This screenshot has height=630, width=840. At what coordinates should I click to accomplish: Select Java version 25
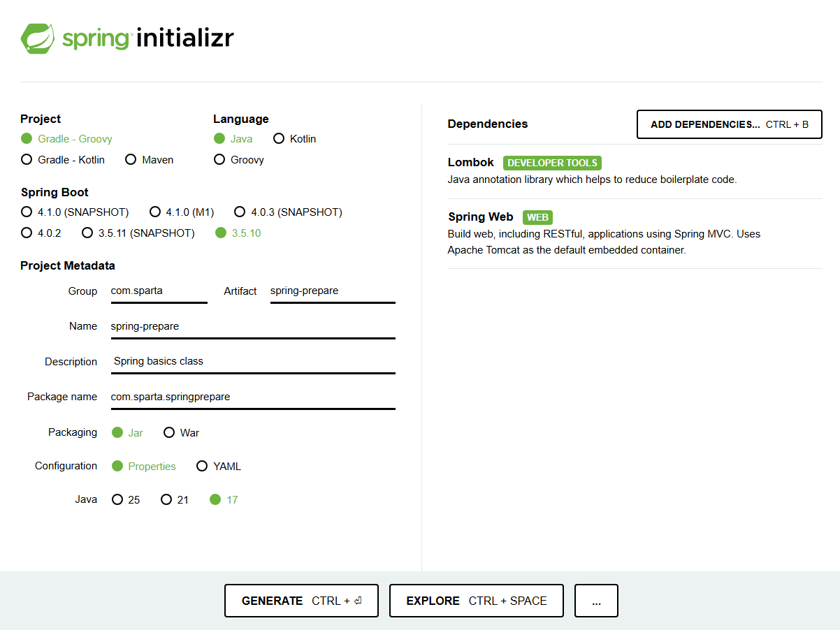pyautogui.click(x=126, y=499)
